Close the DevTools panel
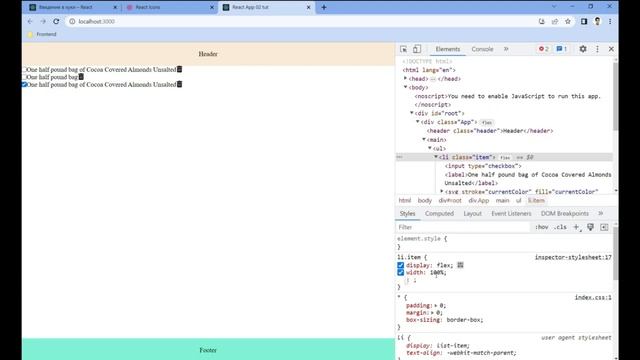The height and width of the screenshot is (360, 640). (x=611, y=49)
